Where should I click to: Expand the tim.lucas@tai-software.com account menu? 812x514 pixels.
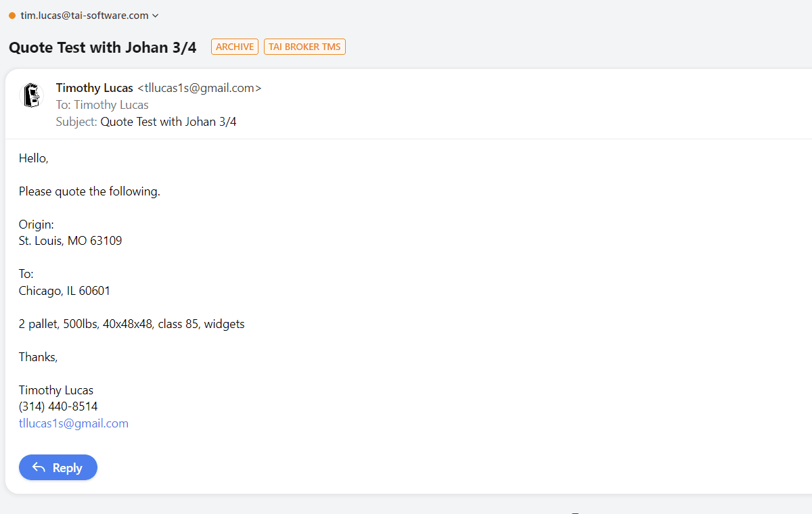(85, 15)
